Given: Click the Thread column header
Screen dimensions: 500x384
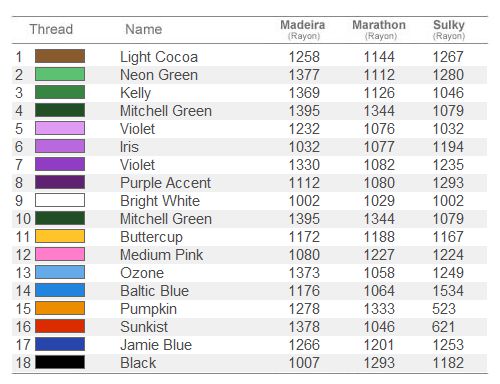Looking at the screenshot, I should coord(51,29).
